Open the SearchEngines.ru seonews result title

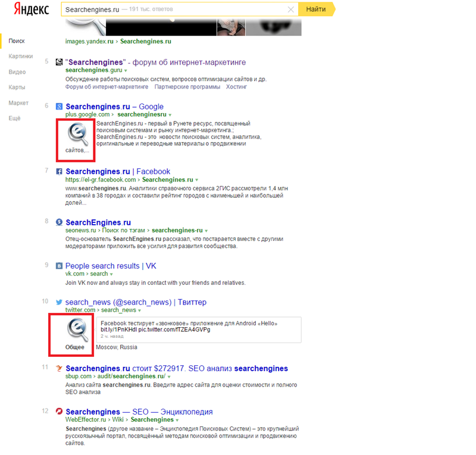(x=98, y=222)
